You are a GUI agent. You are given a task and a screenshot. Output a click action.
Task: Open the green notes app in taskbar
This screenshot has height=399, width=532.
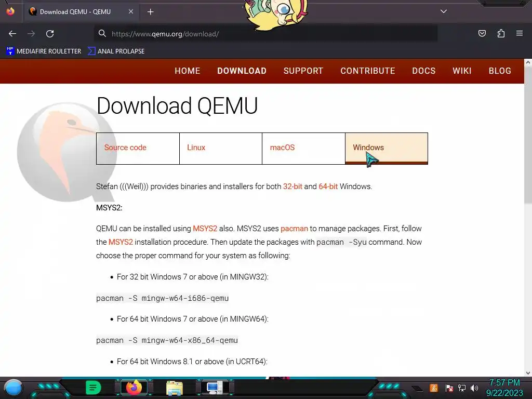[94, 388]
